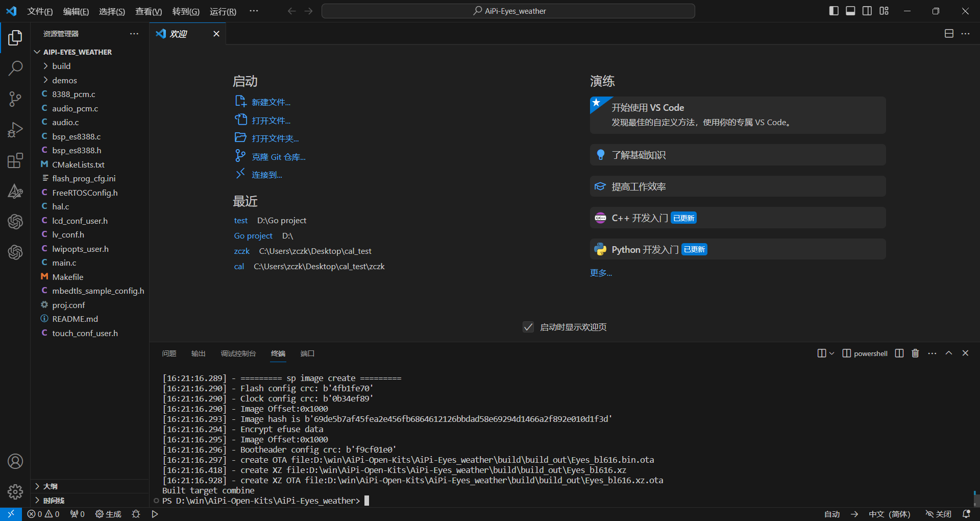Viewport: 980px width, 521px height.
Task: Open the remote window indicator in status bar
Action: [x=11, y=514]
